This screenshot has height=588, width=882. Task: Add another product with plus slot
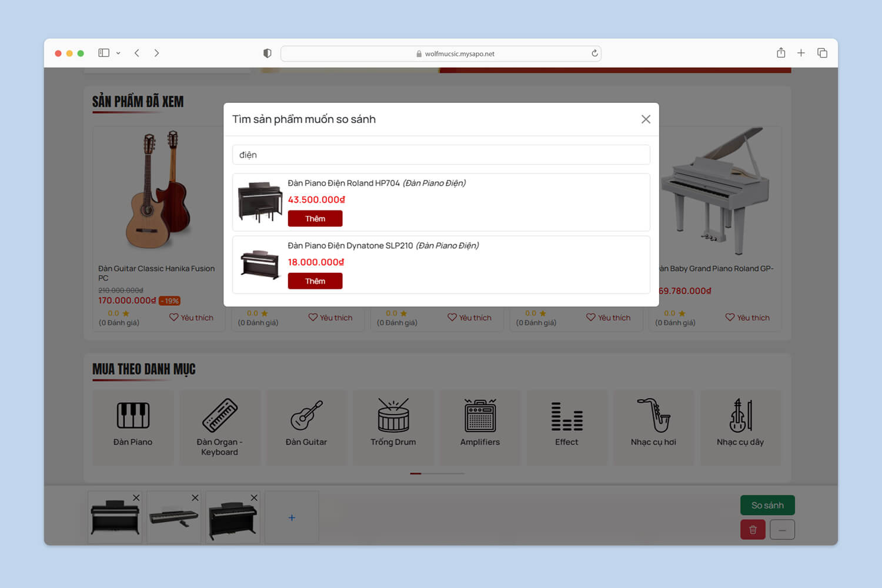(x=292, y=517)
